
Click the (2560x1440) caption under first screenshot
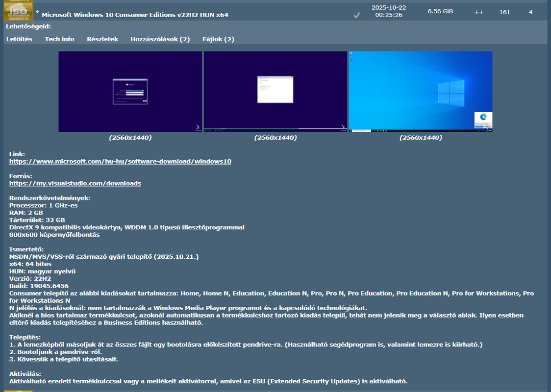click(130, 138)
